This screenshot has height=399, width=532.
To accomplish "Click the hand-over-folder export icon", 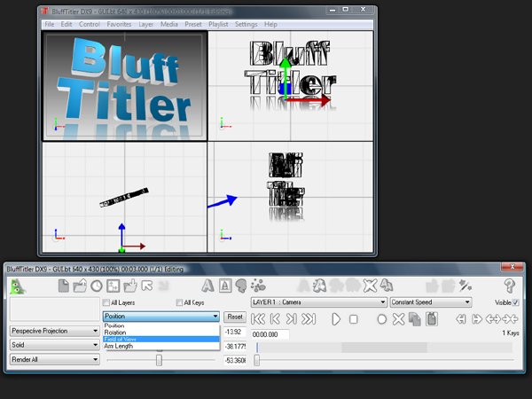I will [130, 286].
